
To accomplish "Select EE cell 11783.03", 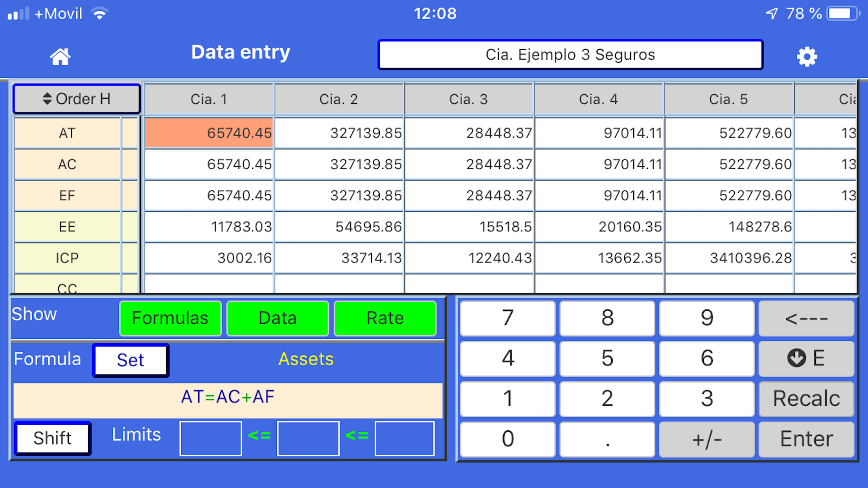I will click(x=209, y=227).
